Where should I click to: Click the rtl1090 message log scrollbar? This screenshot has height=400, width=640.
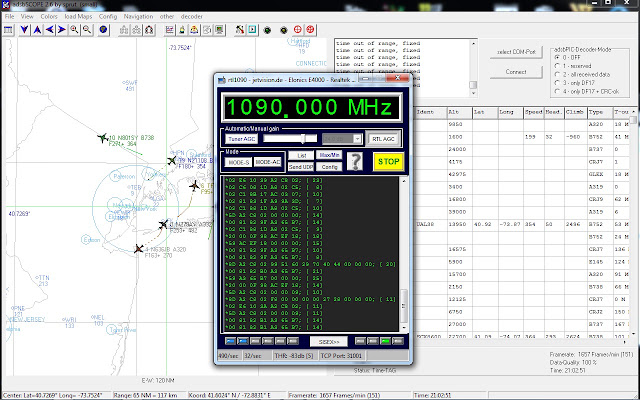click(x=404, y=255)
